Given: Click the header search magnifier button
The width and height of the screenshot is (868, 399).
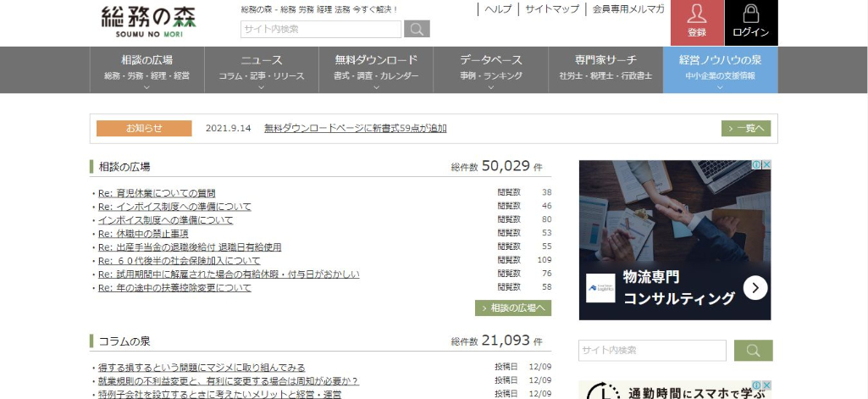Looking at the screenshot, I should (417, 29).
